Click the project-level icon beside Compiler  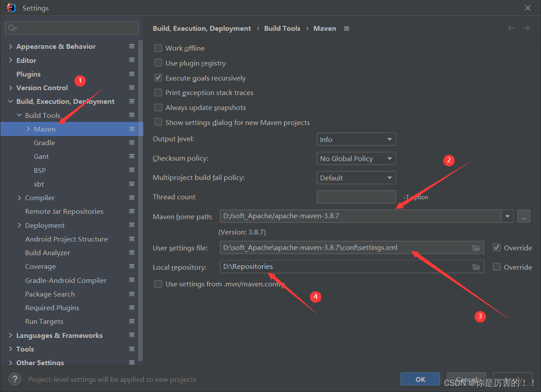[x=132, y=198]
